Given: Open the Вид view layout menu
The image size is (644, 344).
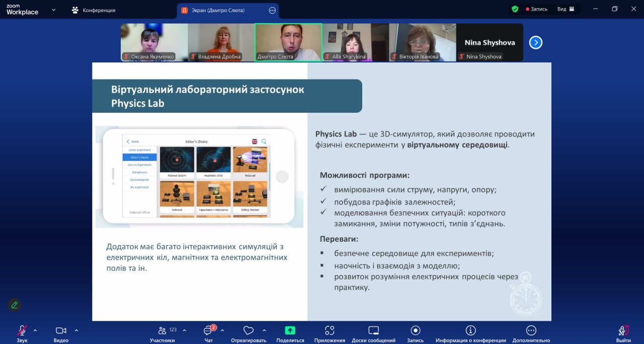Looking at the screenshot, I should tap(566, 9).
